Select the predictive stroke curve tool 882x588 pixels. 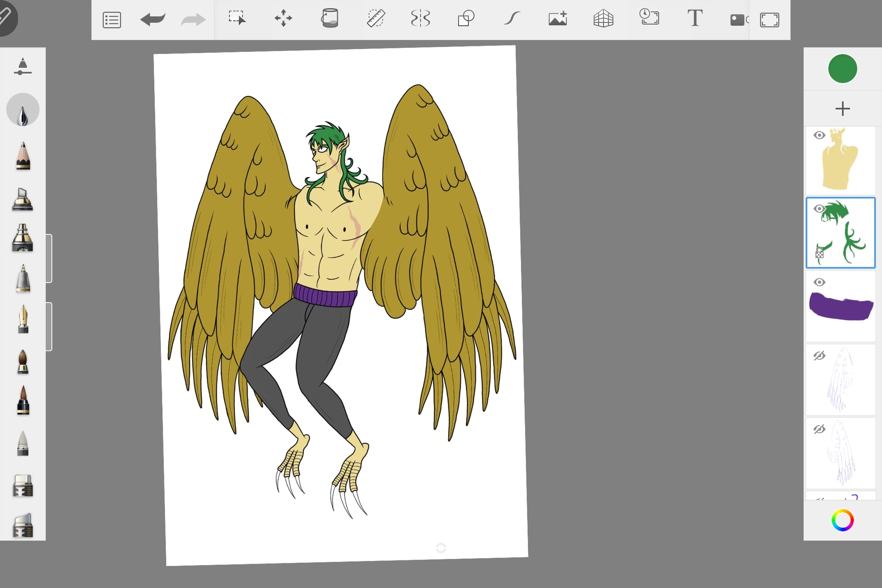coord(512,18)
